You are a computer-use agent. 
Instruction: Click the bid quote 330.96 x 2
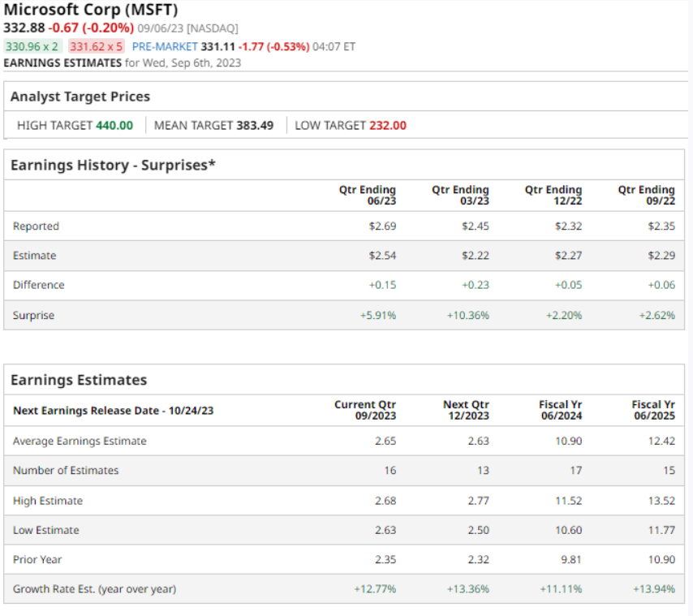[x=32, y=46]
